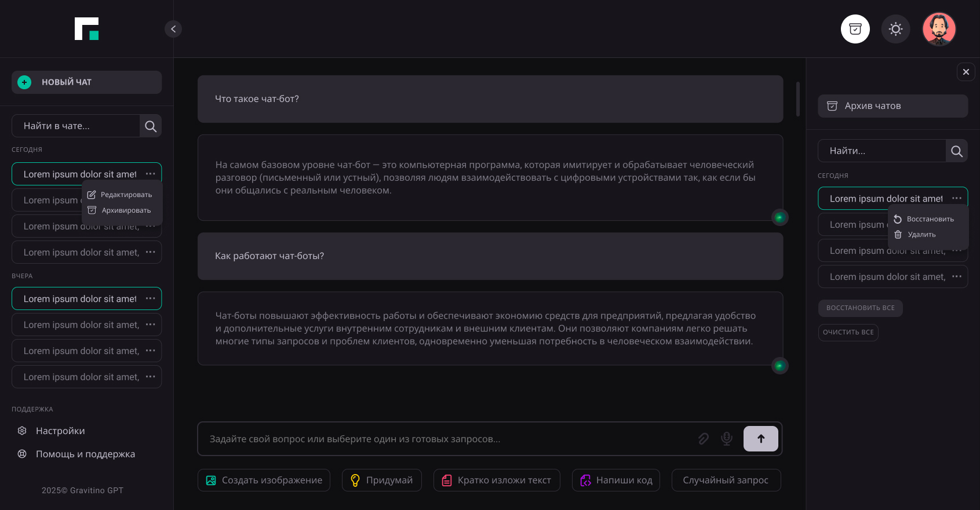Open options menu for first chat under ВЧЕРА

tap(151, 298)
